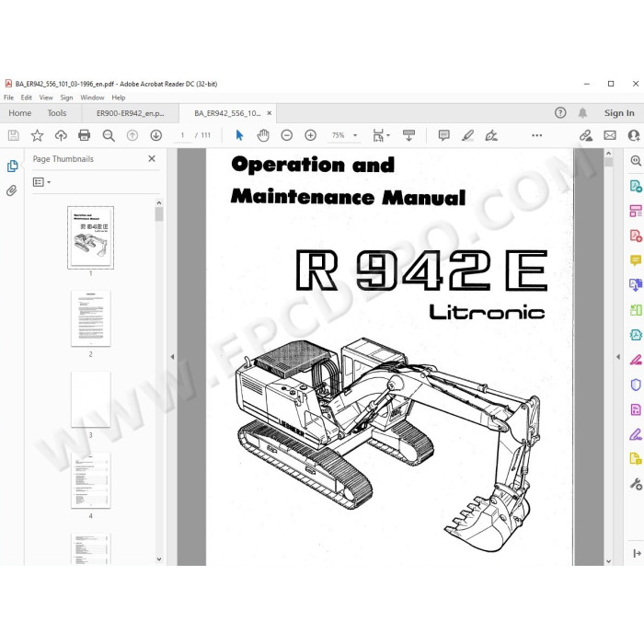
Task: Open More Tools wrench in right pane
Action: point(636,484)
